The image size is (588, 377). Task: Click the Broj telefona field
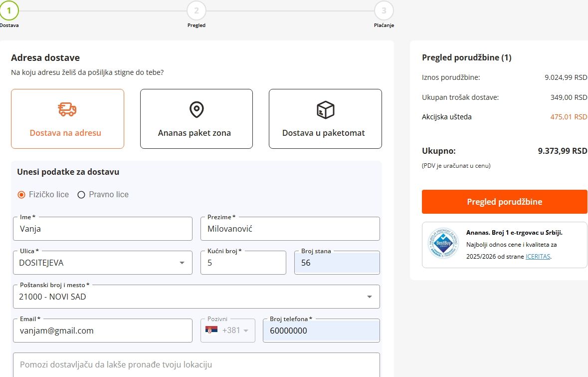[321, 331]
